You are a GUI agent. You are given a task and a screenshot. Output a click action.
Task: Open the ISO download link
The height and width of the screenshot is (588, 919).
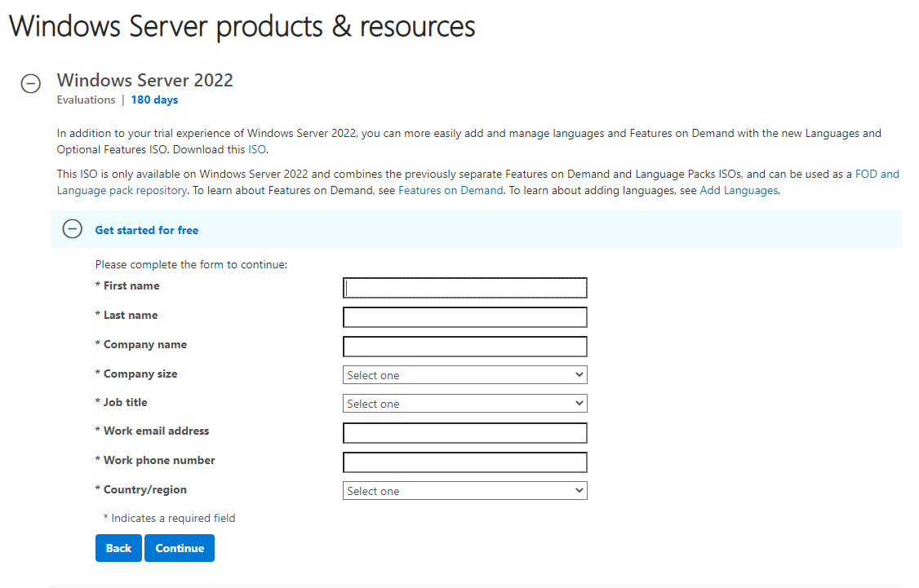tap(257, 149)
